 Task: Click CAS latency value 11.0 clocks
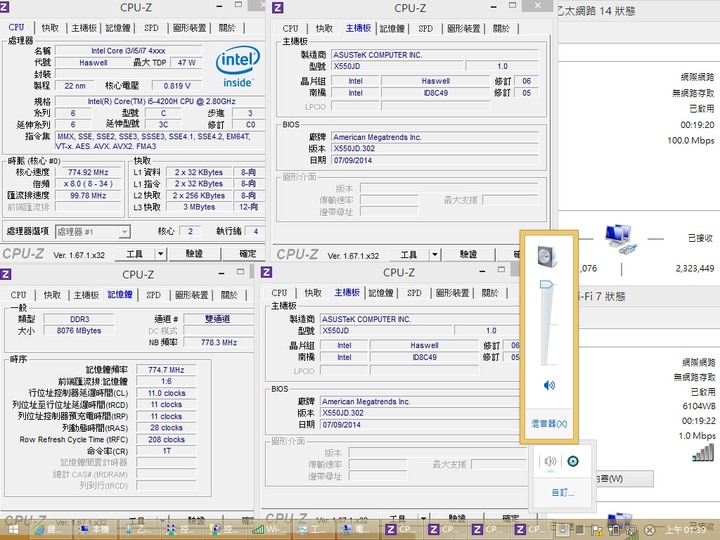pyautogui.click(x=166, y=393)
